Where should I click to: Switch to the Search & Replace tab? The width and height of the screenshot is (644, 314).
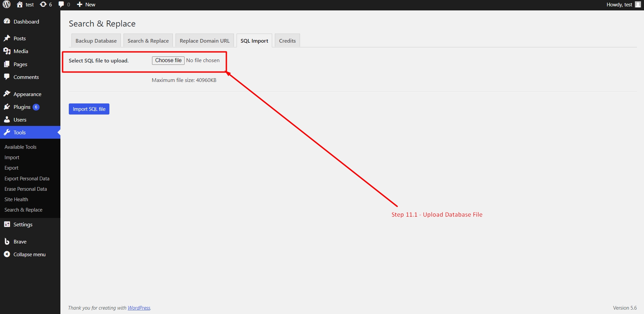(148, 41)
